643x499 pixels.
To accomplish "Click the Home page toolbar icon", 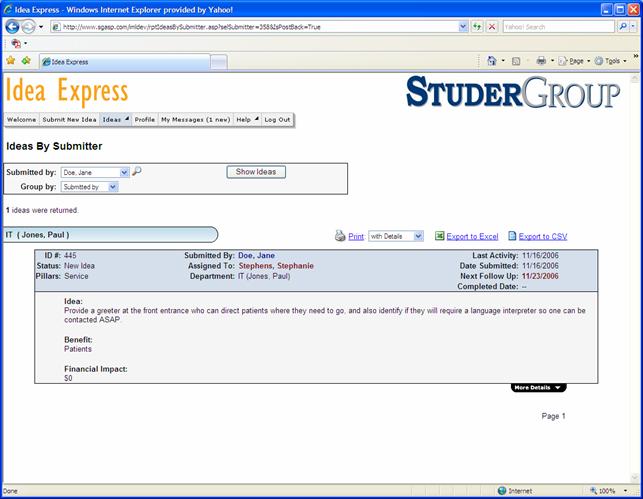I will click(x=491, y=61).
